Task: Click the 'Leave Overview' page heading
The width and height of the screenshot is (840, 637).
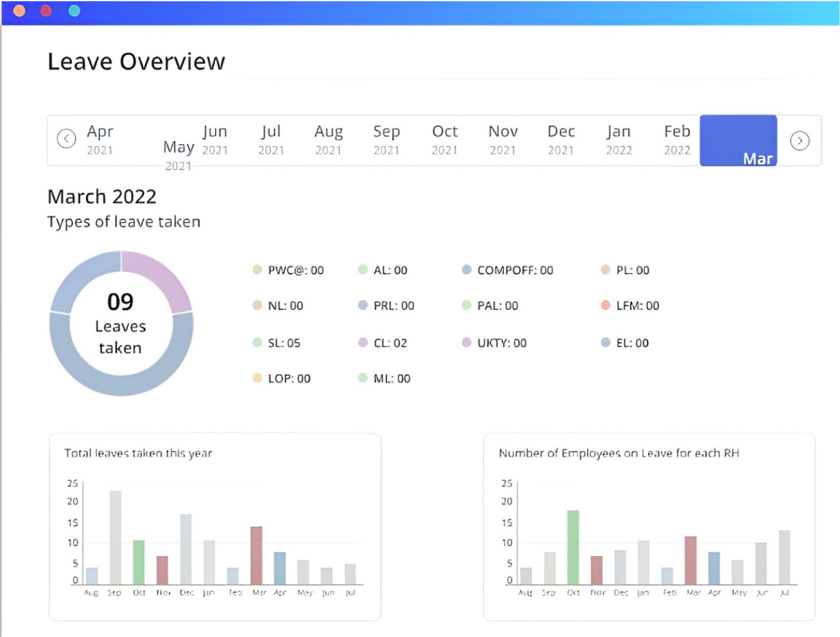Action: [x=136, y=62]
